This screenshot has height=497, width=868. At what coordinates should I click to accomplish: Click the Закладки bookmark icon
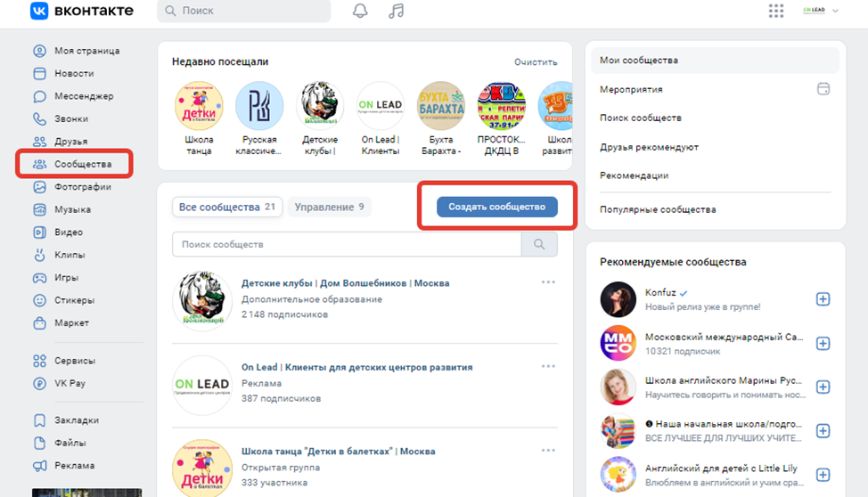[39, 420]
